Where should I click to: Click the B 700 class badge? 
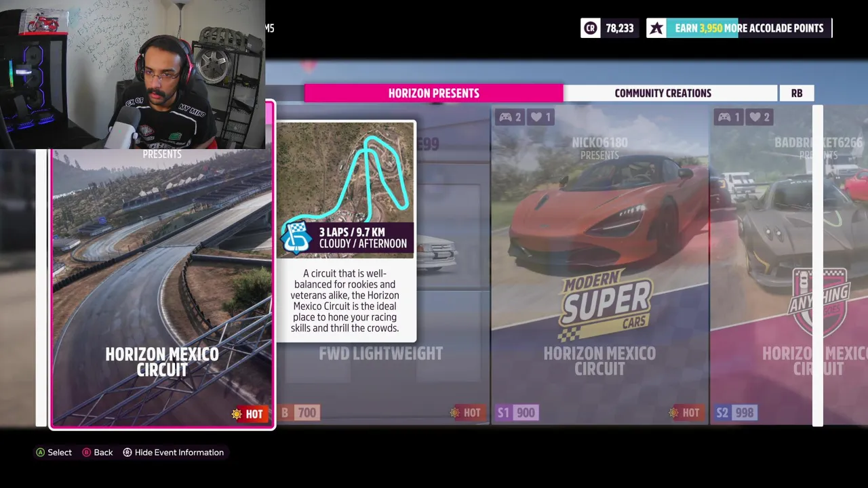click(x=299, y=412)
